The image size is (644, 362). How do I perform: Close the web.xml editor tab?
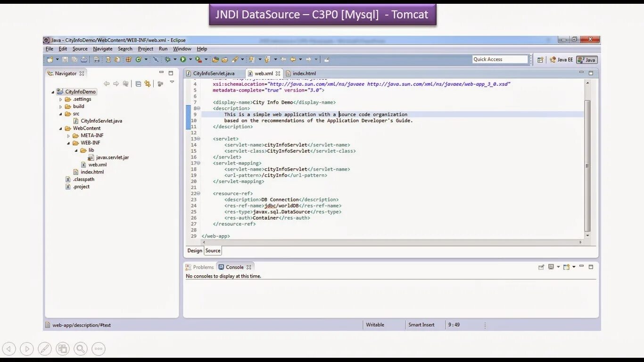[x=278, y=74]
